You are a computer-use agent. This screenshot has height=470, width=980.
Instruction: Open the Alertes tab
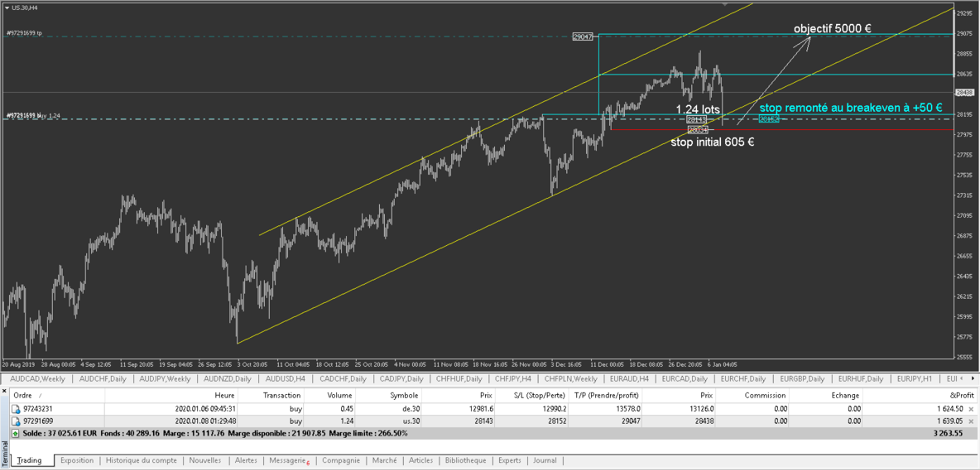tap(246, 460)
